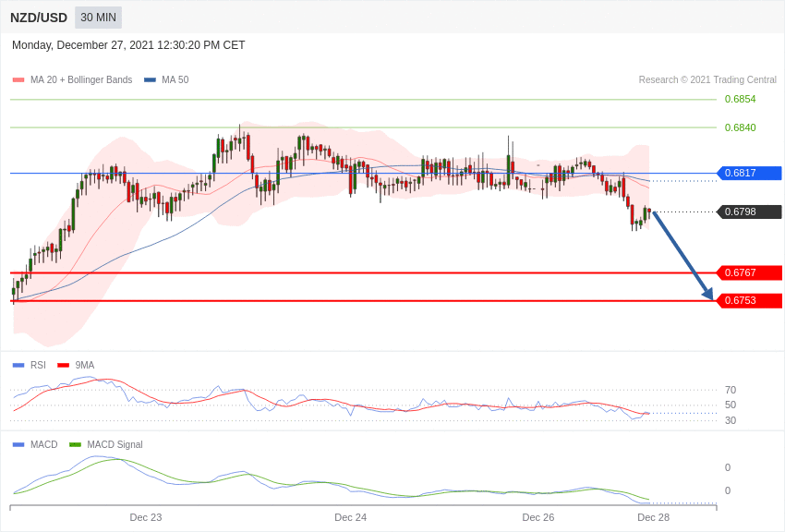
Task: Click the red 9MA legend swatch
Action: click(x=63, y=366)
